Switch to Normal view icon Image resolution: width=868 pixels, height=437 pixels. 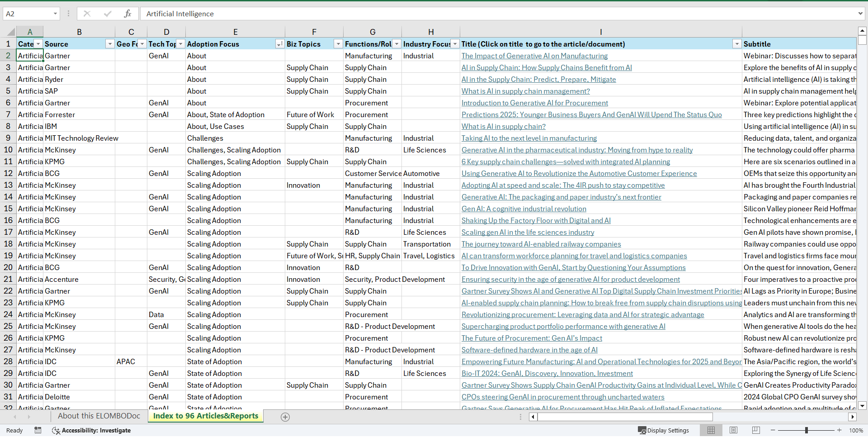[711, 430]
